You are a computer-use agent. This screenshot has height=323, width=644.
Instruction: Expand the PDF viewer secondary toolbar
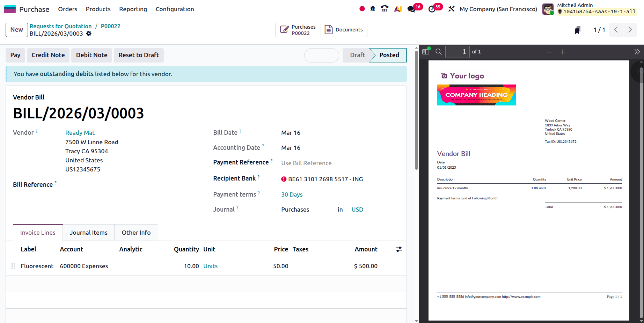637,51
